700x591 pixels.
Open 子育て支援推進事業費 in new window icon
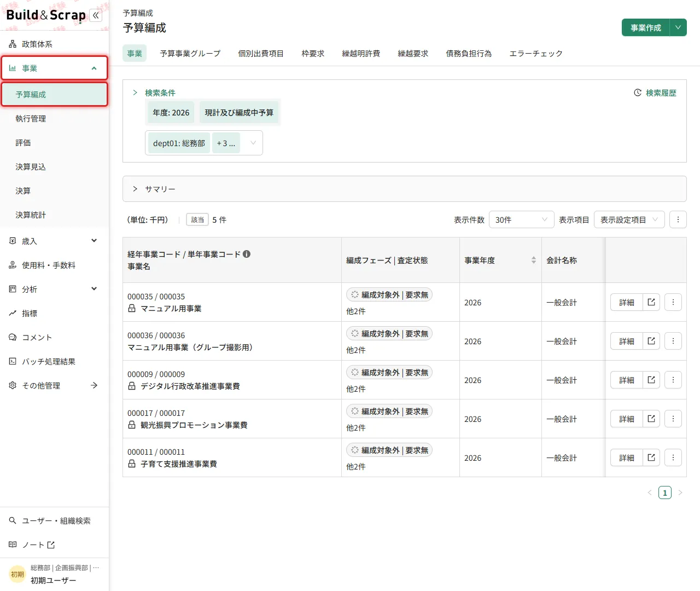(x=651, y=458)
